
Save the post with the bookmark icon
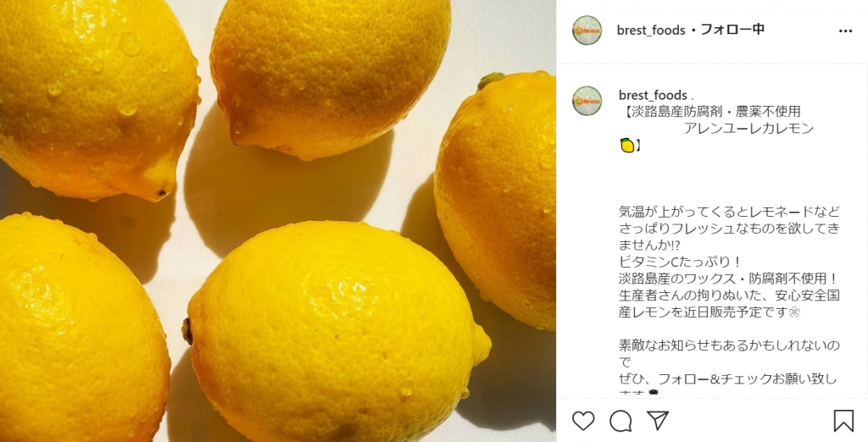click(843, 421)
